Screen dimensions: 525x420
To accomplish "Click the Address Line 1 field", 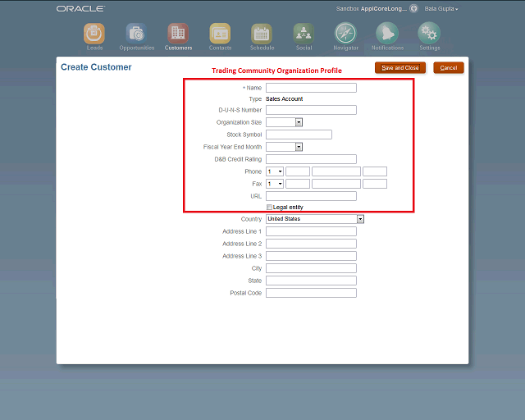I will (311, 231).
